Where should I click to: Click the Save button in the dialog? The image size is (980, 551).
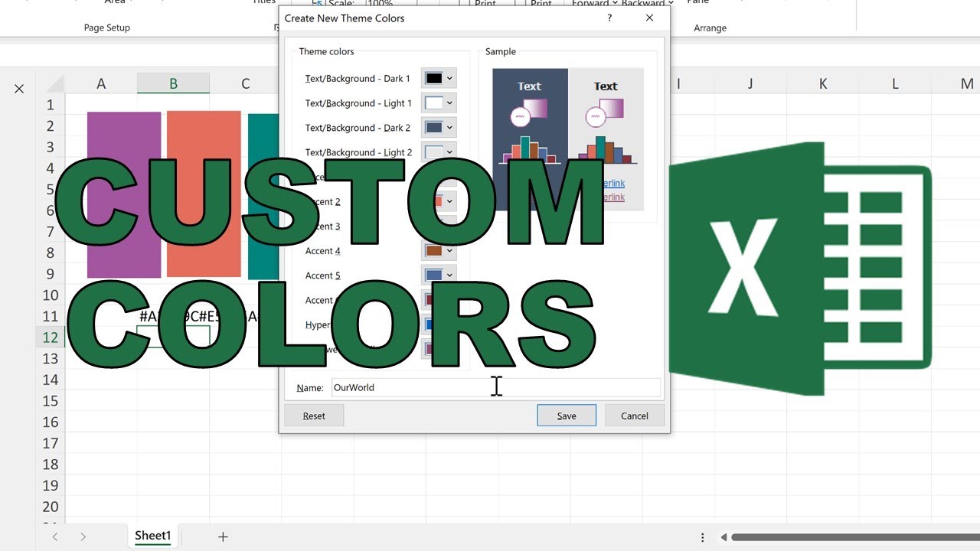(x=567, y=416)
